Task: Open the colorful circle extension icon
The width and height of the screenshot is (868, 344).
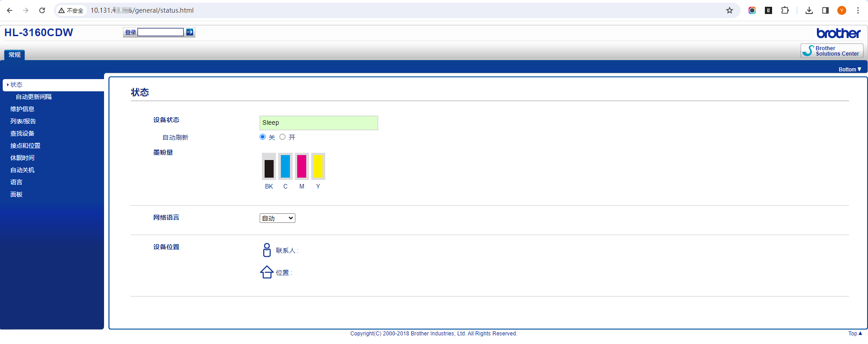Action: coord(752,10)
